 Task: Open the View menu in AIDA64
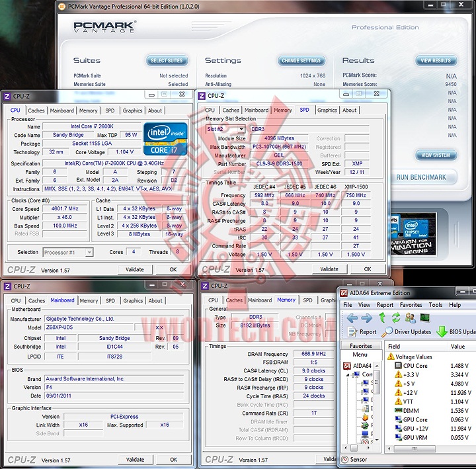(364, 305)
